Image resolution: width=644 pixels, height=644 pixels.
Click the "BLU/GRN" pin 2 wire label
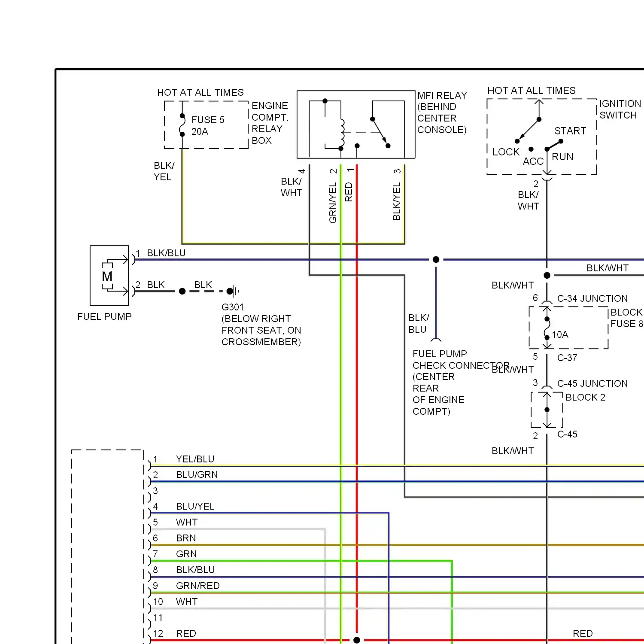click(197, 474)
